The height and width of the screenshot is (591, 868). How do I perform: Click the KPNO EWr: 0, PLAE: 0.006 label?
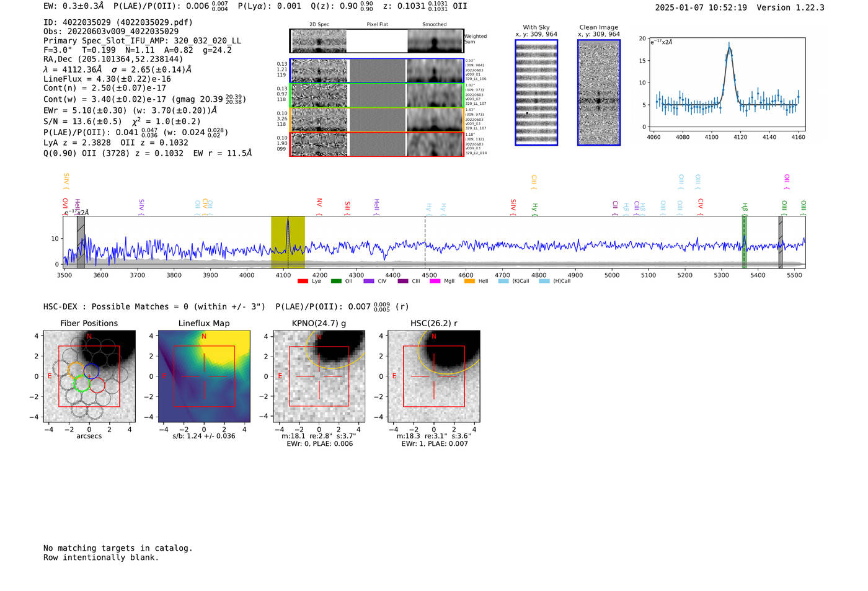point(319,443)
